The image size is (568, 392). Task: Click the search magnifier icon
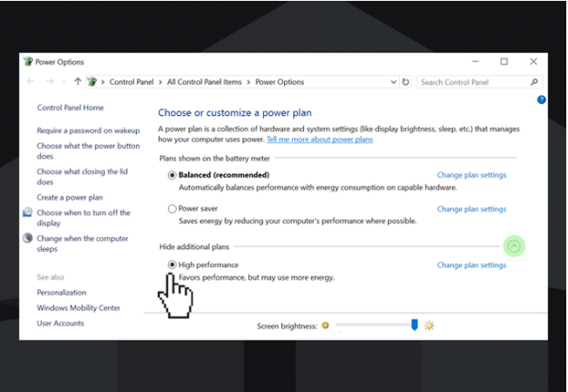tap(534, 82)
